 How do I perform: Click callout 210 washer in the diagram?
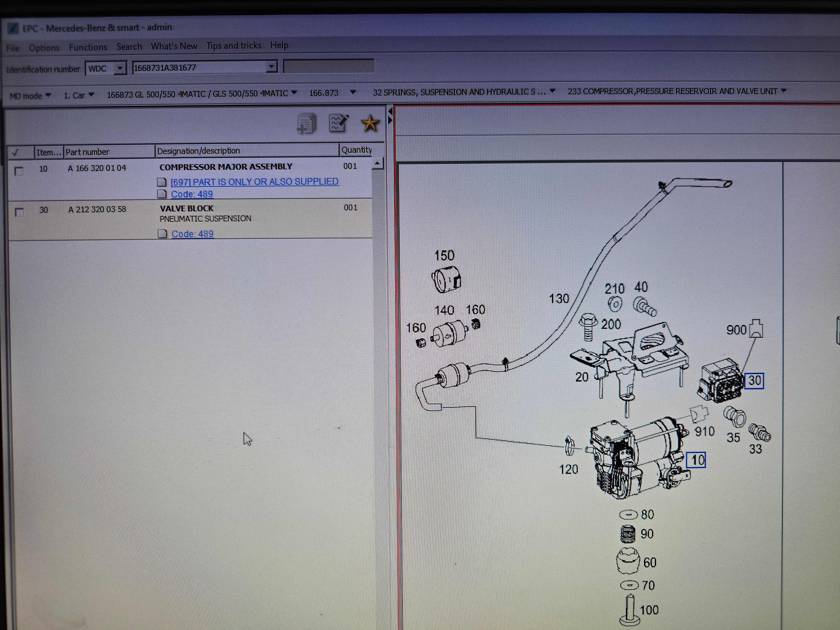(x=614, y=289)
